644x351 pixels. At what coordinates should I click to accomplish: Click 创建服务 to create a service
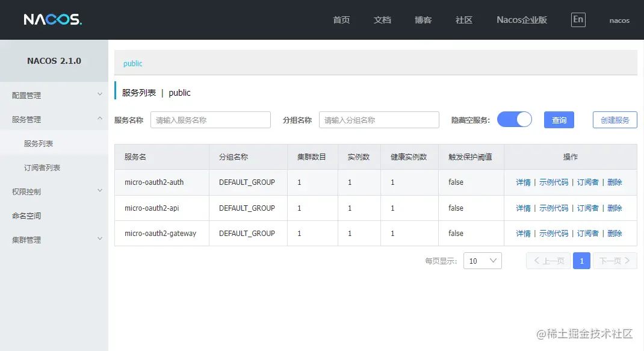[615, 119]
